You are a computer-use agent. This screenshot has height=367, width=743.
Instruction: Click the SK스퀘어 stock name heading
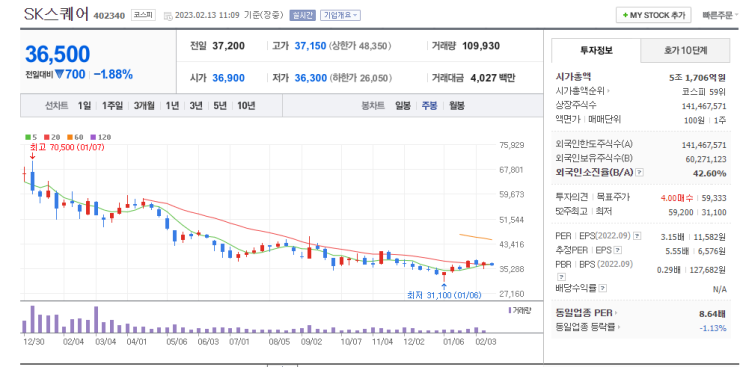pos(56,14)
